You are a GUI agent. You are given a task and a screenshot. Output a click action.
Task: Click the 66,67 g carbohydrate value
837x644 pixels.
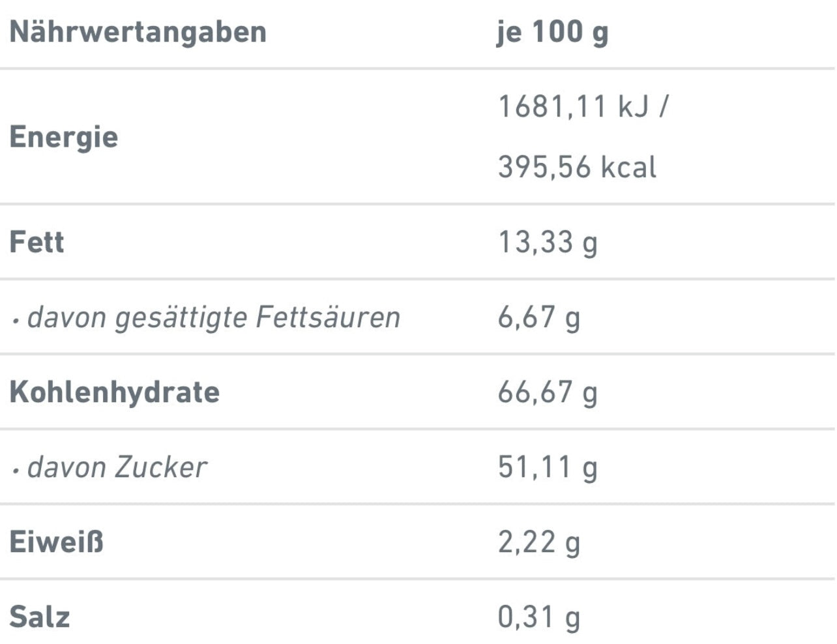coord(548,392)
